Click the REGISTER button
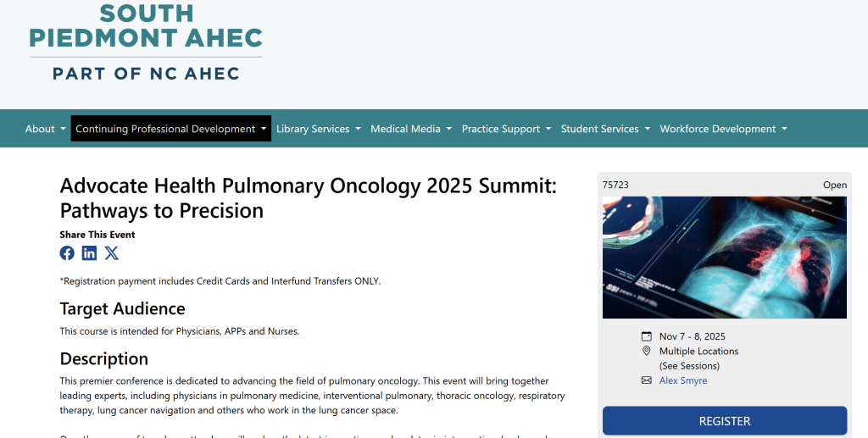The width and height of the screenshot is (868, 438). (x=725, y=421)
